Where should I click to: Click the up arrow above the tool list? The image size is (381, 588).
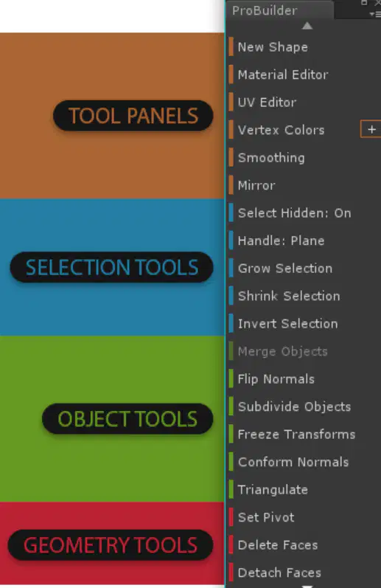coord(307,26)
